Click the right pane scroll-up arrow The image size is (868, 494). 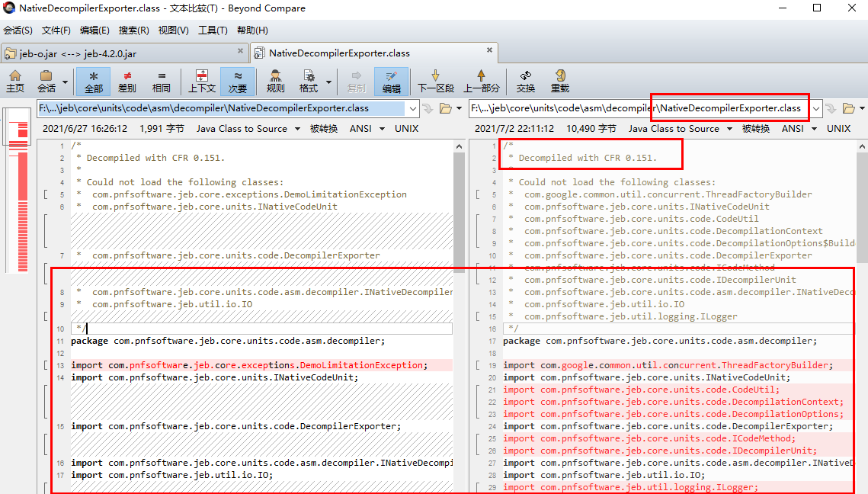point(863,146)
